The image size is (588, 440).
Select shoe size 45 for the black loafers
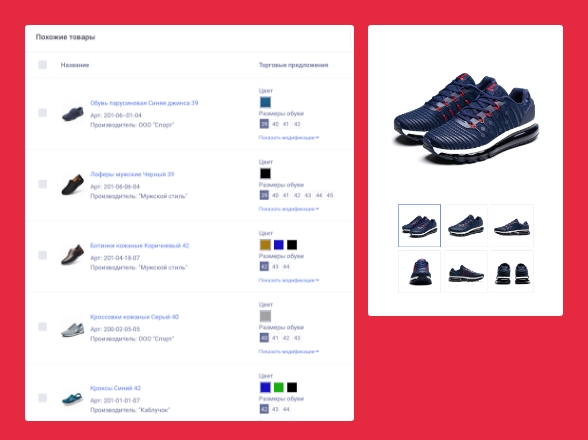pos(330,195)
